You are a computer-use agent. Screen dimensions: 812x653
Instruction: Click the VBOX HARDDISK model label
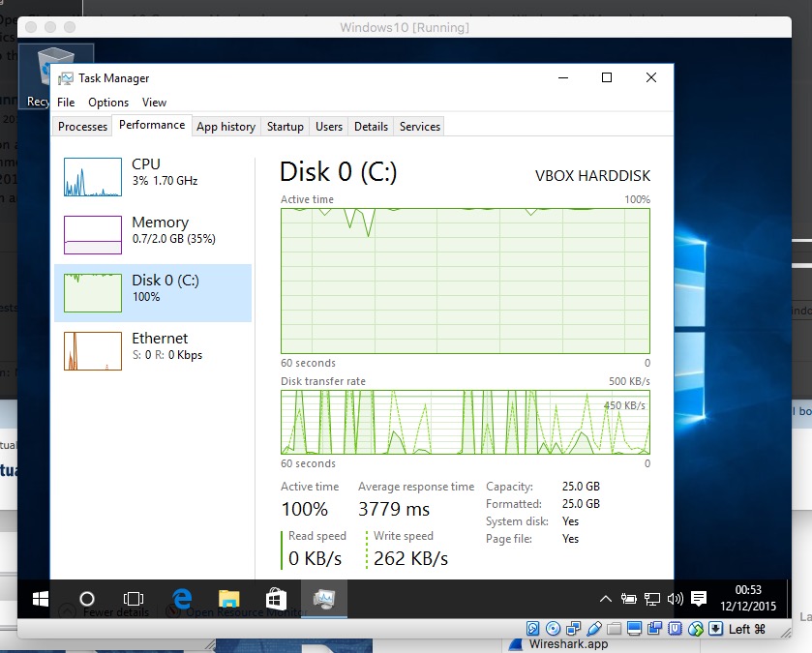[592, 176]
